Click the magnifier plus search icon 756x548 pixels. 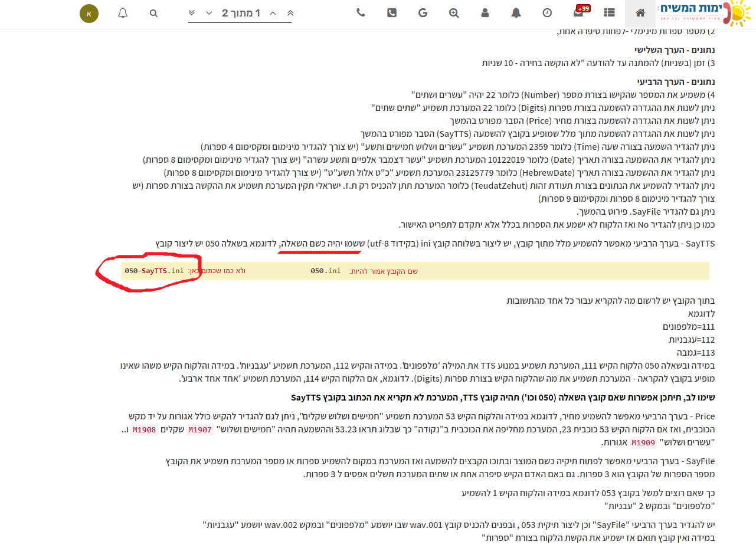click(x=454, y=13)
